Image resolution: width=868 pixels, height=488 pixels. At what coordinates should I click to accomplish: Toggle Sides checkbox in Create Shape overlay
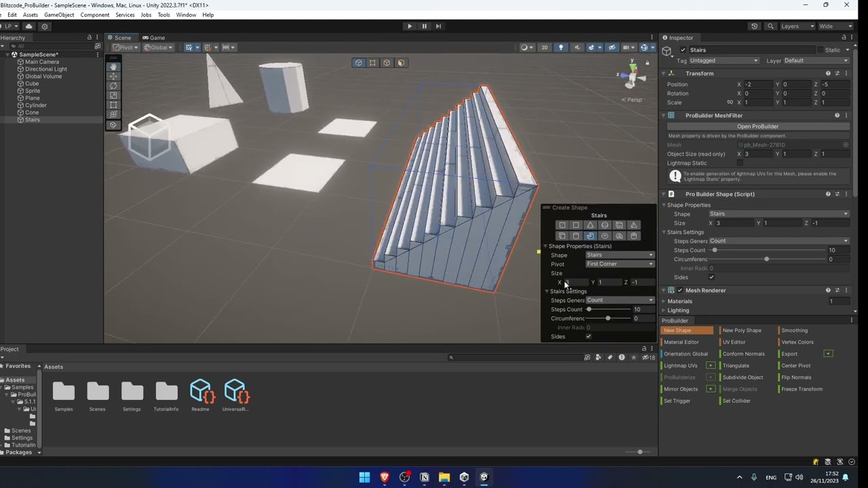[588, 337]
